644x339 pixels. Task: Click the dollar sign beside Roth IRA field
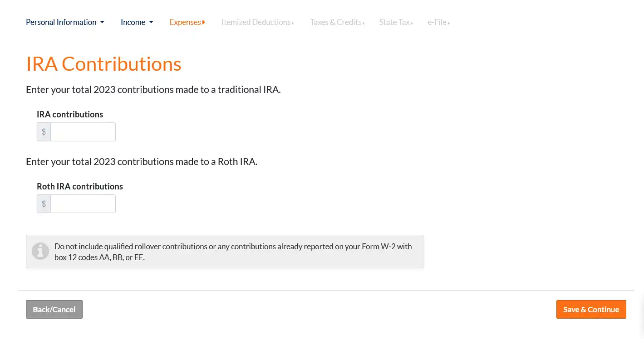pos(44,204)
